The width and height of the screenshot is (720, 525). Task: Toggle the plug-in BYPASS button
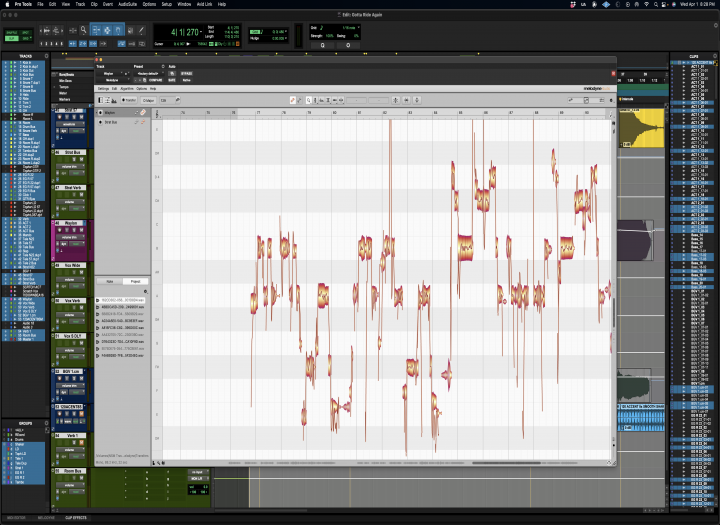pyautogui.click(x=187, y=72)
